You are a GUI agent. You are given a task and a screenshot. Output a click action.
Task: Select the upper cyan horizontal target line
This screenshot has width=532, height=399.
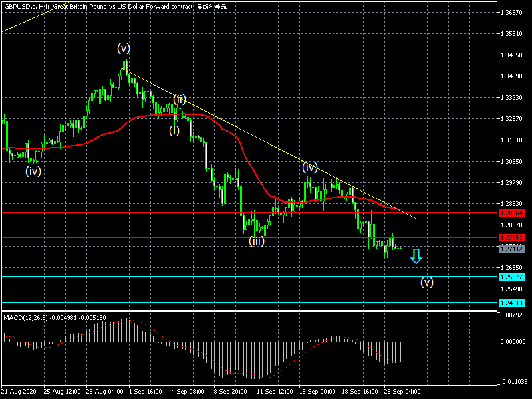tap(249, 277)
